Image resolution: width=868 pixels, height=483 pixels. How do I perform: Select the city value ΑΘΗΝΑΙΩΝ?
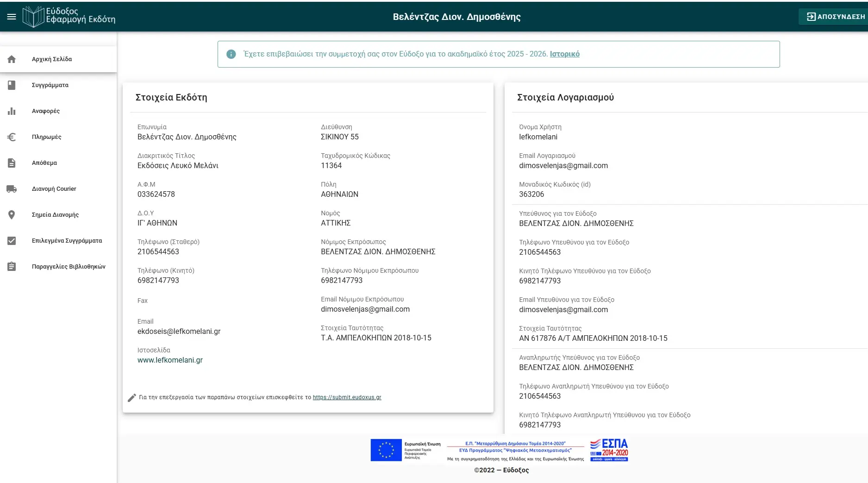(x=340, y=194)
